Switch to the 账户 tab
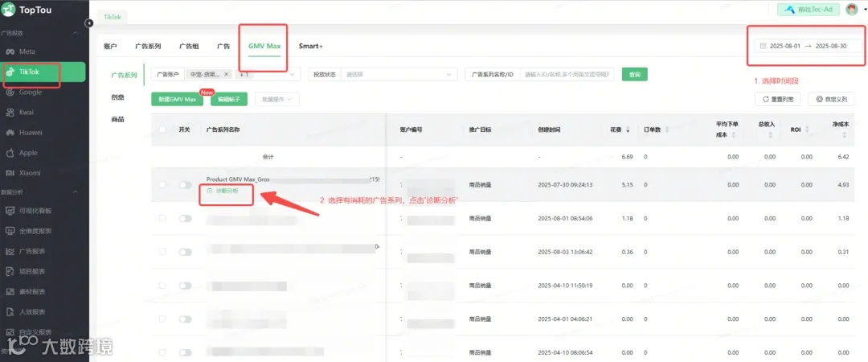Screen dimensions: 868x362 coord(110,46)
